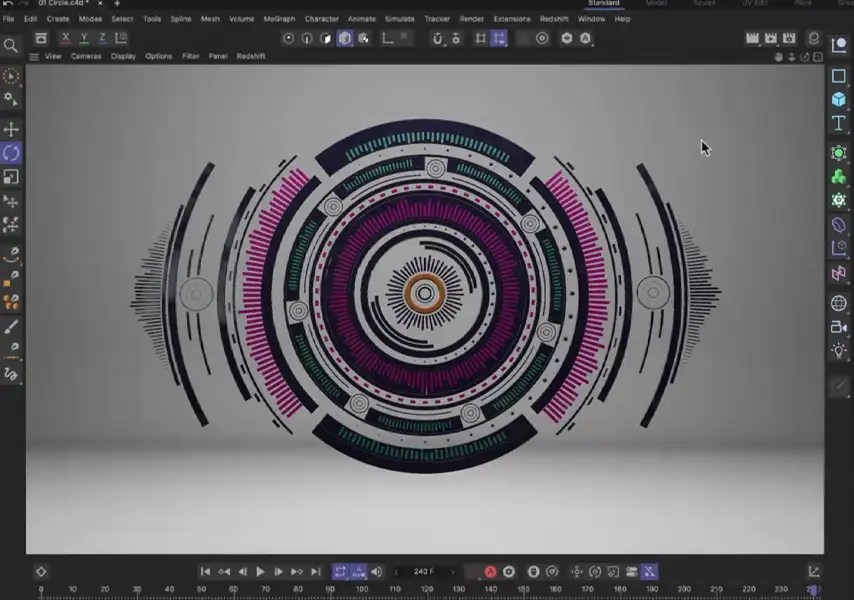Open the Display dropdown in the viewport menu
This screenshot has width=854, height=600.
coord(123,56)
